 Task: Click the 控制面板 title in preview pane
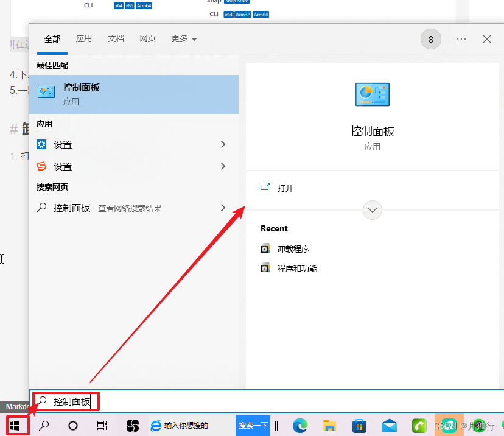coord(372,131)
